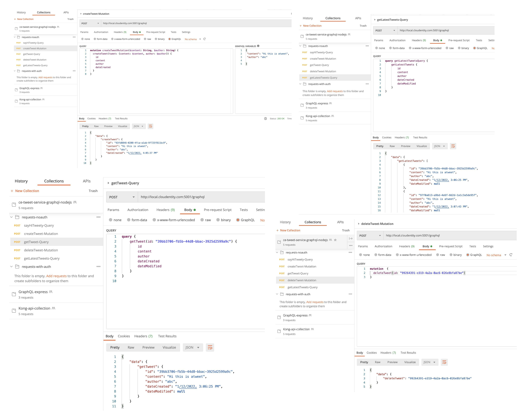Refresh GraphQL schema in deleteTweet-Mutation panel
526x420 pixels.
coord(511,255)
